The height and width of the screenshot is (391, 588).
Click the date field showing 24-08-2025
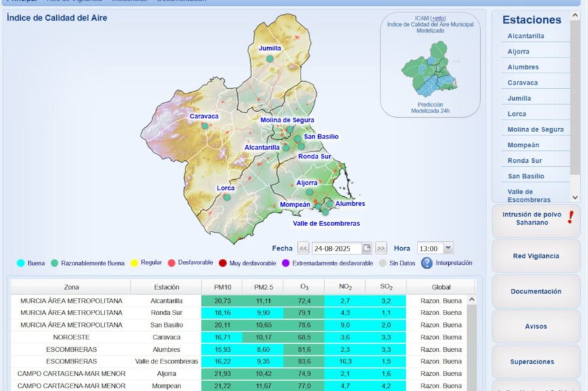[336, 248]
